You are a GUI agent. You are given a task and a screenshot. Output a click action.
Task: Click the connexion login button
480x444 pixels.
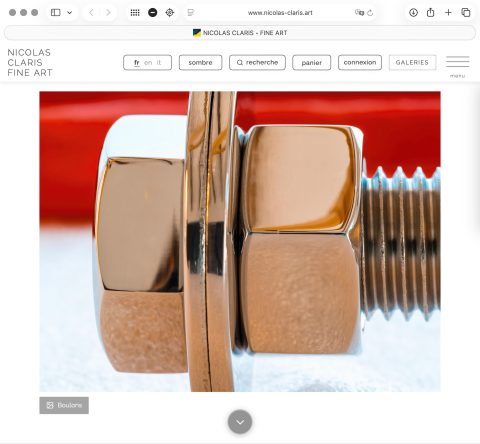(360, 63)
